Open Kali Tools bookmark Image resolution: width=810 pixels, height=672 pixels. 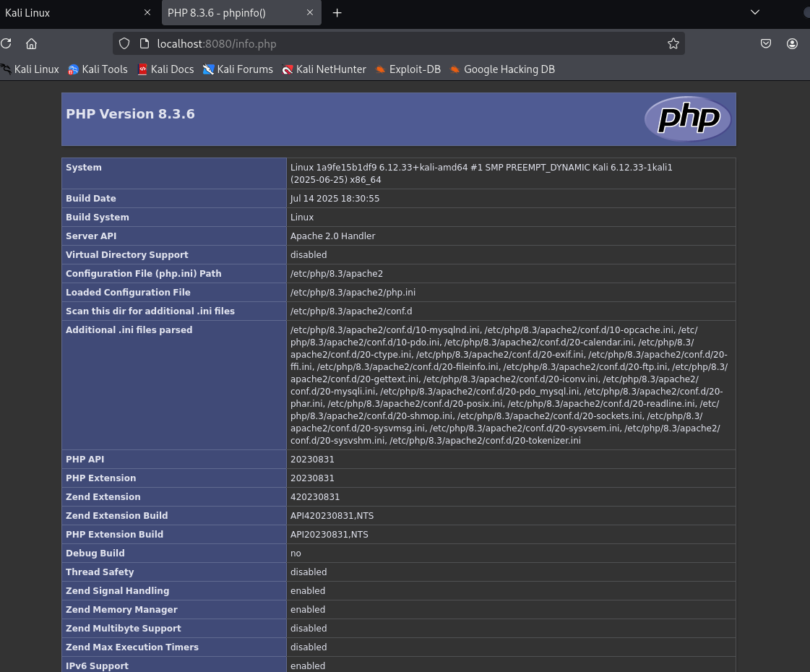click(x=98, y=69)
